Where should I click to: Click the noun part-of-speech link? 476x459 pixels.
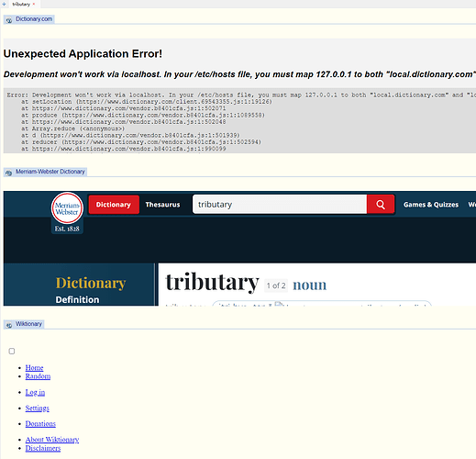point(309,285)
